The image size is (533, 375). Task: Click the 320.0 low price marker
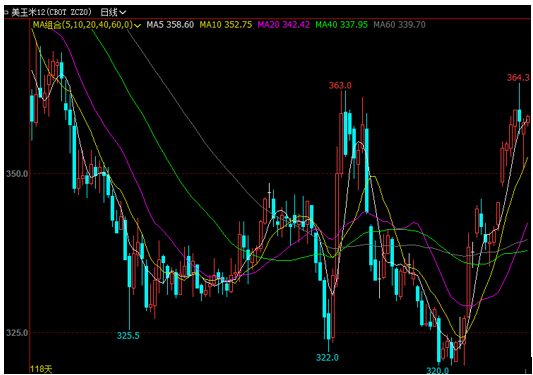pyautogui.click(x=437, y=371)
